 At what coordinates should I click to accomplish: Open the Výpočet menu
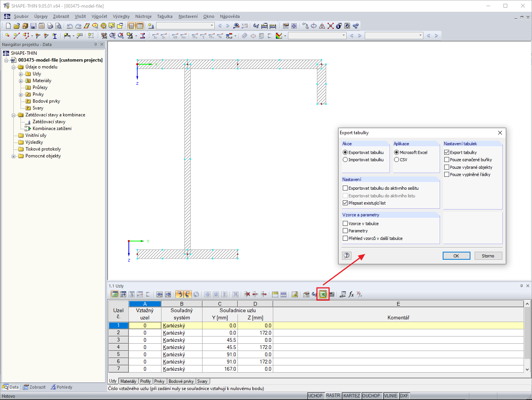coord(99,16)
